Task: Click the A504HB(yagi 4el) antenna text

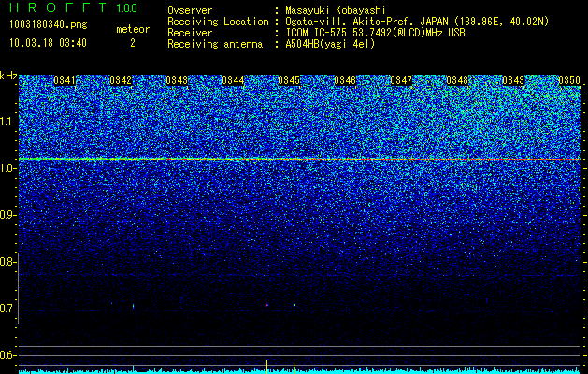Action: [330, 44]
